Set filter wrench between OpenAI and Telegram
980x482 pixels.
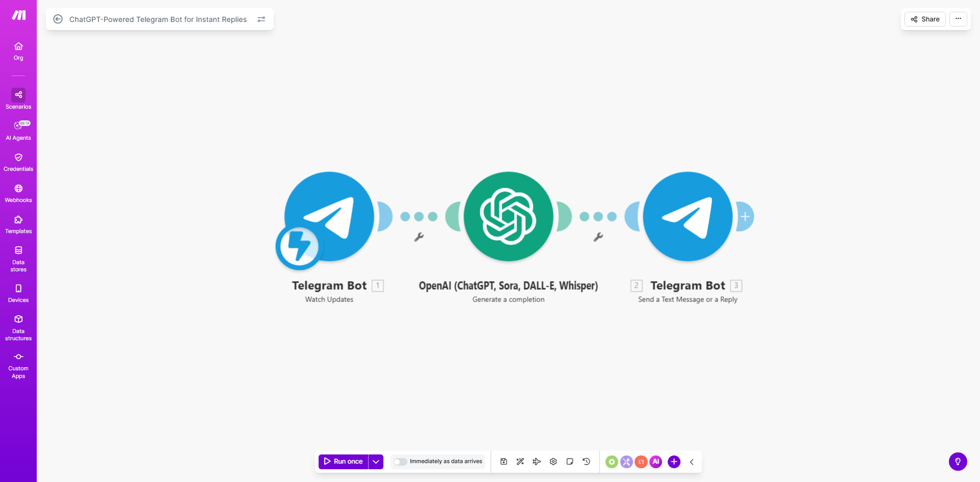598,237
